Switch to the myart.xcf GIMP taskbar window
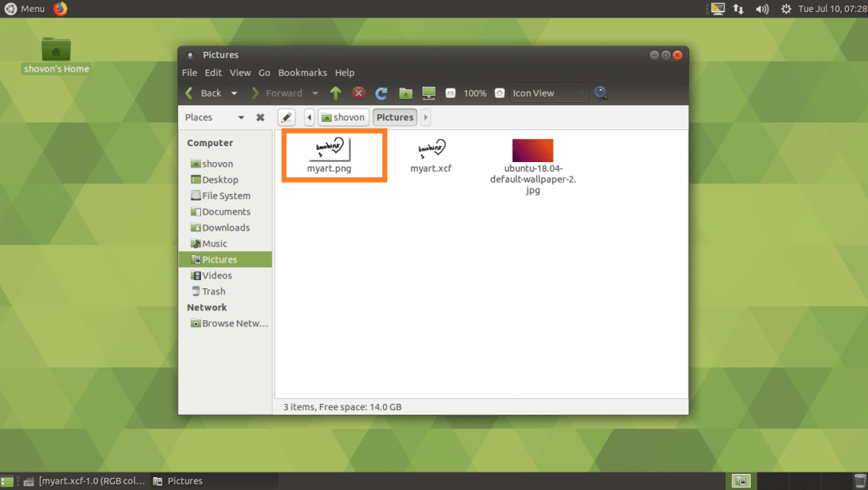 [x=85, y=481]
